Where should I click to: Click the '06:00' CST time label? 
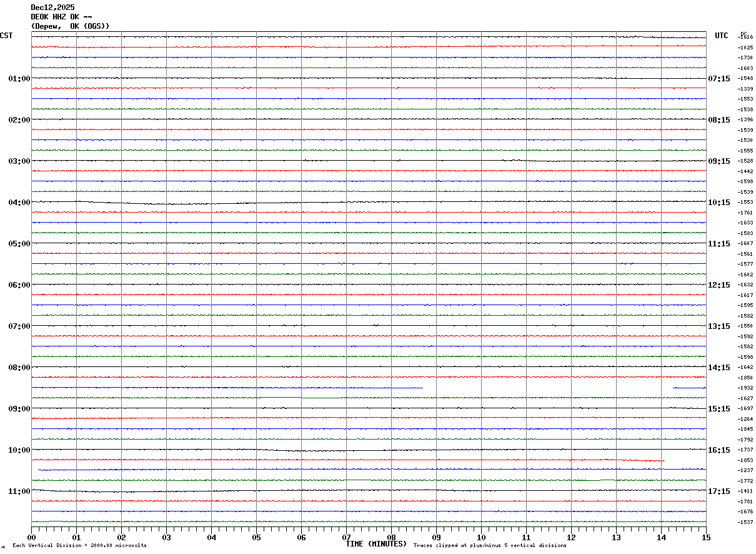19,285
